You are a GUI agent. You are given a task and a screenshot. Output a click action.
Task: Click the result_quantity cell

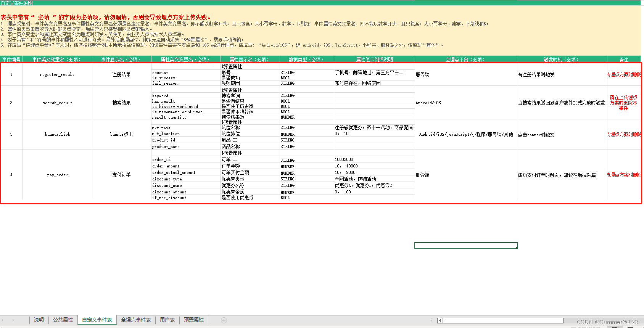click(186, 117)
